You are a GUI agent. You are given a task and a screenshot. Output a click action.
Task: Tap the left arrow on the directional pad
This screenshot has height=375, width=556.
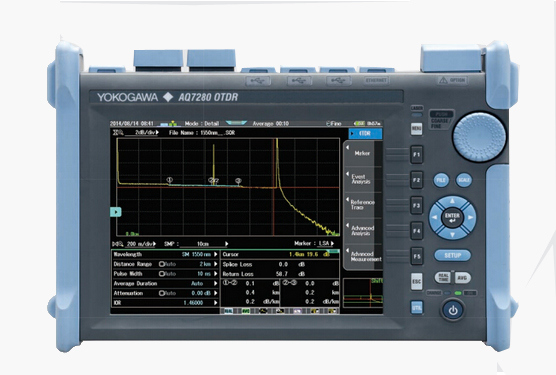click(x=435, y=217)
